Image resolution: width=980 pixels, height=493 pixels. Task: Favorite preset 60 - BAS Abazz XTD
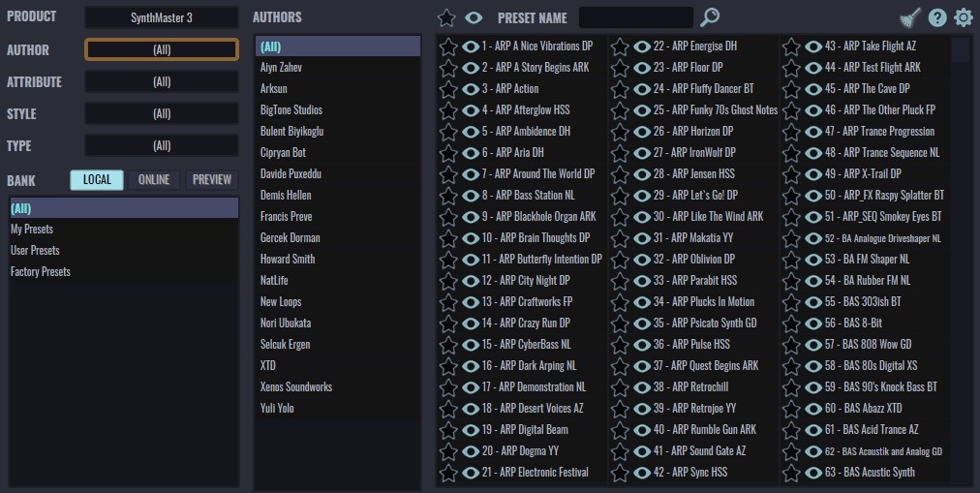790,410
